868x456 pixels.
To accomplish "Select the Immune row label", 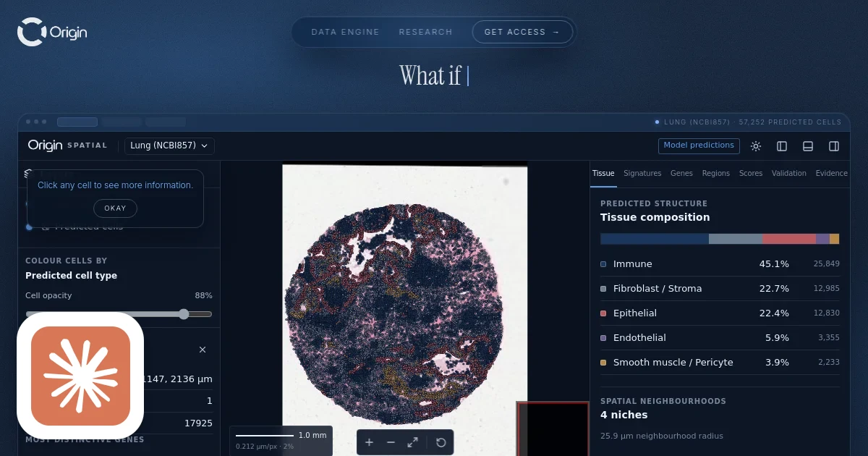I will click(x=633, y=264).
